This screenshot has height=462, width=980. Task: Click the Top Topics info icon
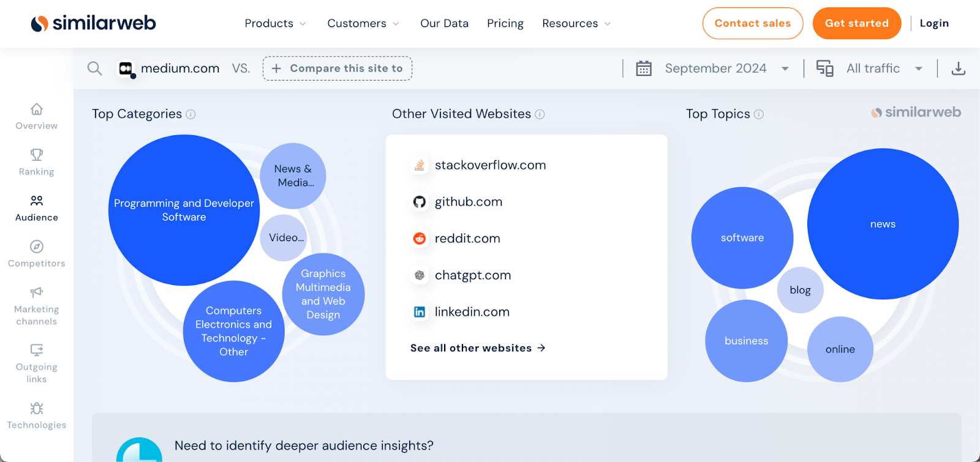(x=759, y=114)
